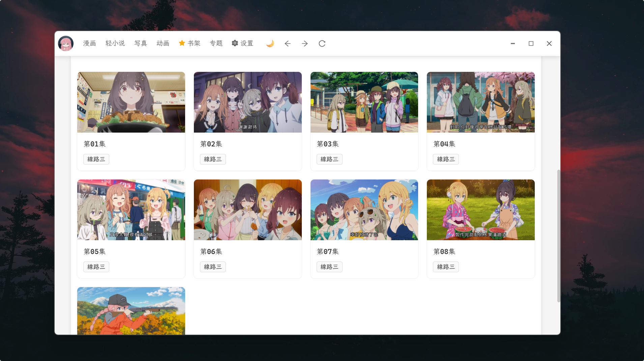644x361 pixels.
Task: Play the 第08集 episode thumbnail
Action: click(x=481, y=210)
